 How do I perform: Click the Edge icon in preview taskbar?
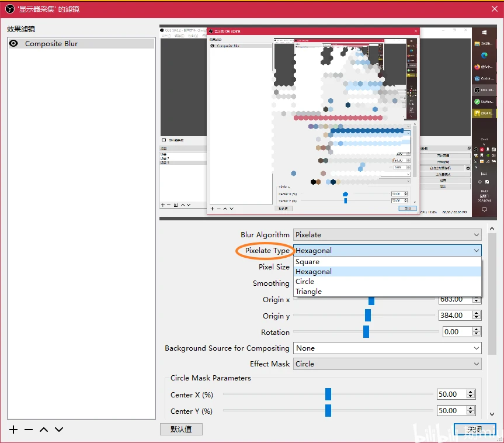(484, 56)
